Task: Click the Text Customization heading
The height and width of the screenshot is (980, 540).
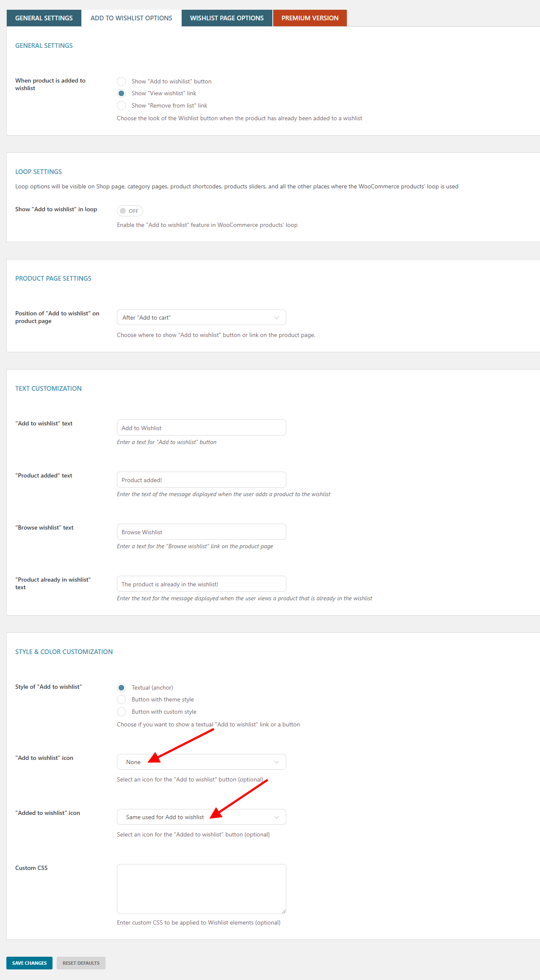Action: pyautogui.click(x=48, y=389)
